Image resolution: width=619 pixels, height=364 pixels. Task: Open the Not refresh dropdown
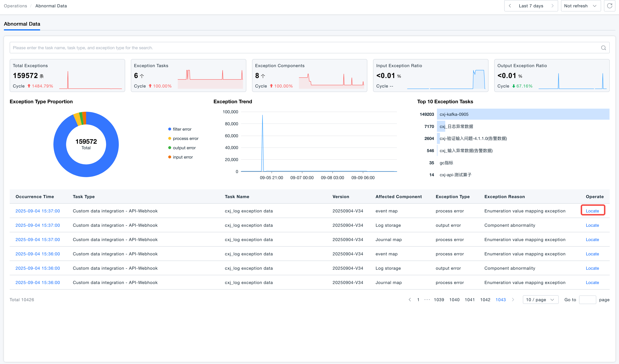(x=581, y=6)
